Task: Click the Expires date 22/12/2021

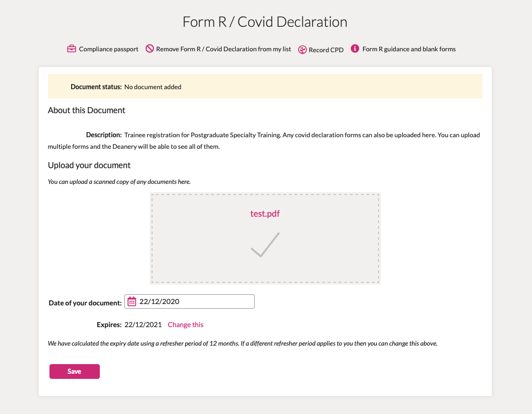Action: 143,325
